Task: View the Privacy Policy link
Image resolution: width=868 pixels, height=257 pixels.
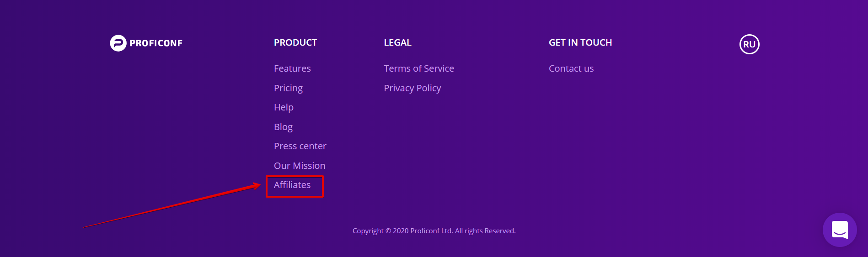Action: [x=413, y=88]
